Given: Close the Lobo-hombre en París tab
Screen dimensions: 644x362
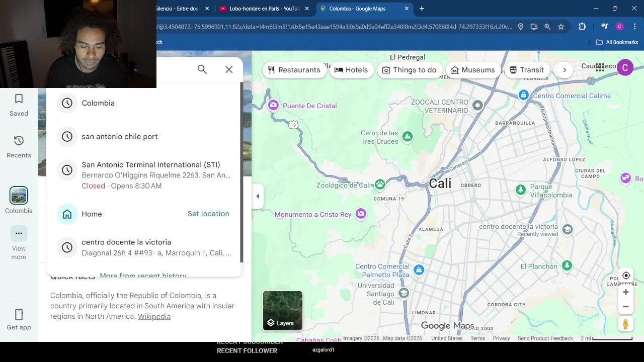Looking at the screenshot, I should pyautogui.click(x=307, y=9).
